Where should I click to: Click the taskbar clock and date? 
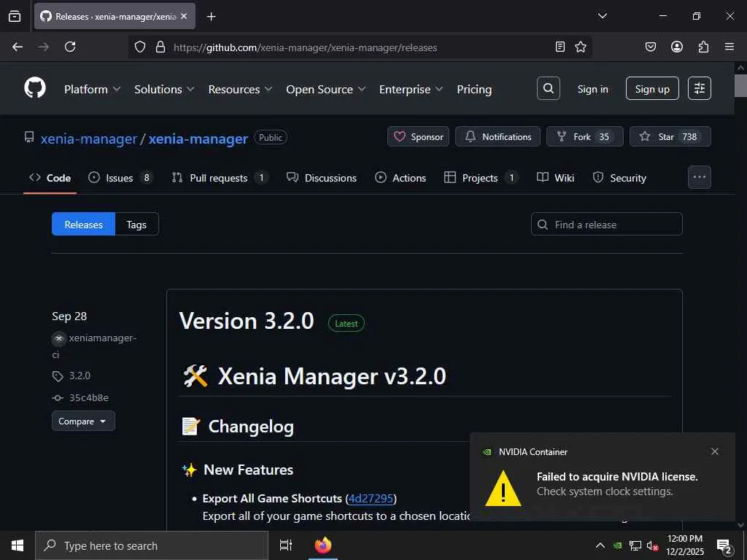[684, 545]
